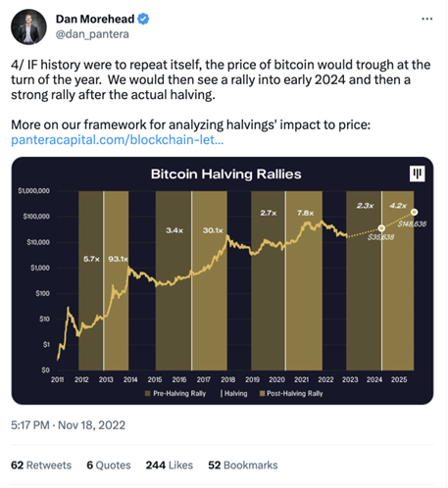Click the Pantera logo on chart
This screenshot has height=488, width=448.
click(418, 173)
